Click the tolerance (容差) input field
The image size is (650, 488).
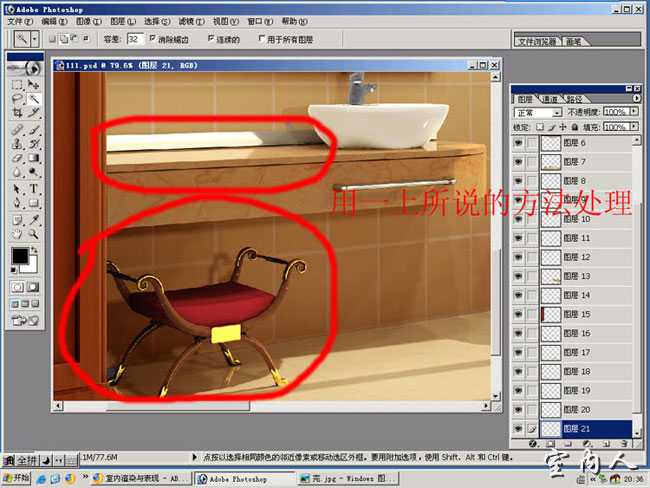point(135,39)
